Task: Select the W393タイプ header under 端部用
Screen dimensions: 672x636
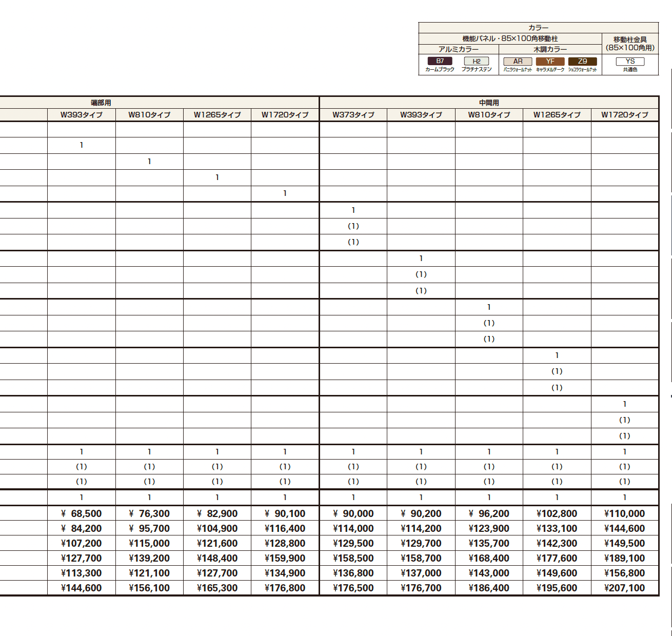Action: tap(82, 115)
